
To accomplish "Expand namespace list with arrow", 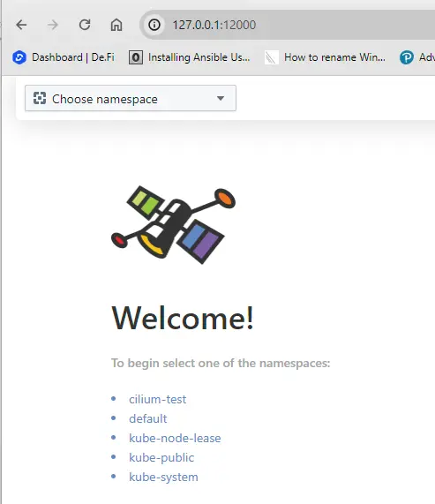I will pos(221,98).
